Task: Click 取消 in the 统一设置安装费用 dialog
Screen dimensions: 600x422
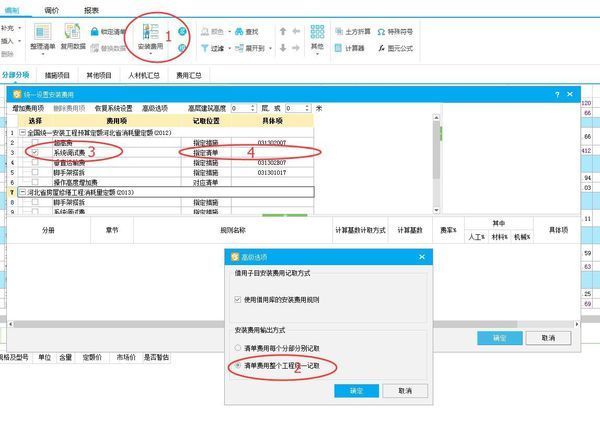Action: (x=548, y=338)
